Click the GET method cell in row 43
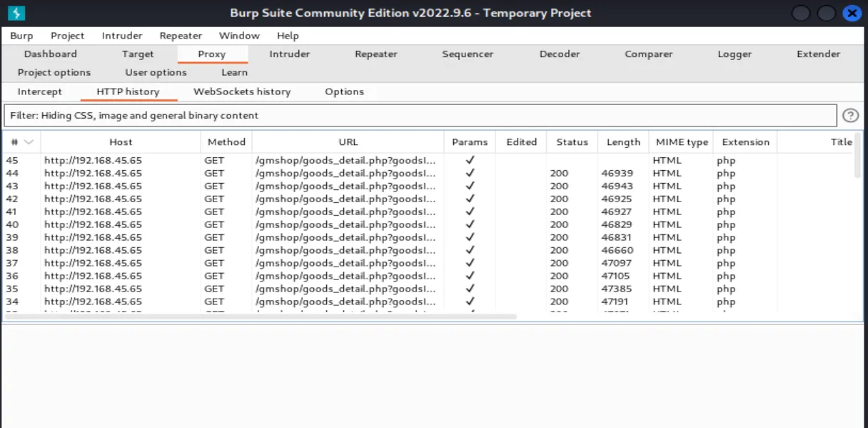 tap(214, 186)
